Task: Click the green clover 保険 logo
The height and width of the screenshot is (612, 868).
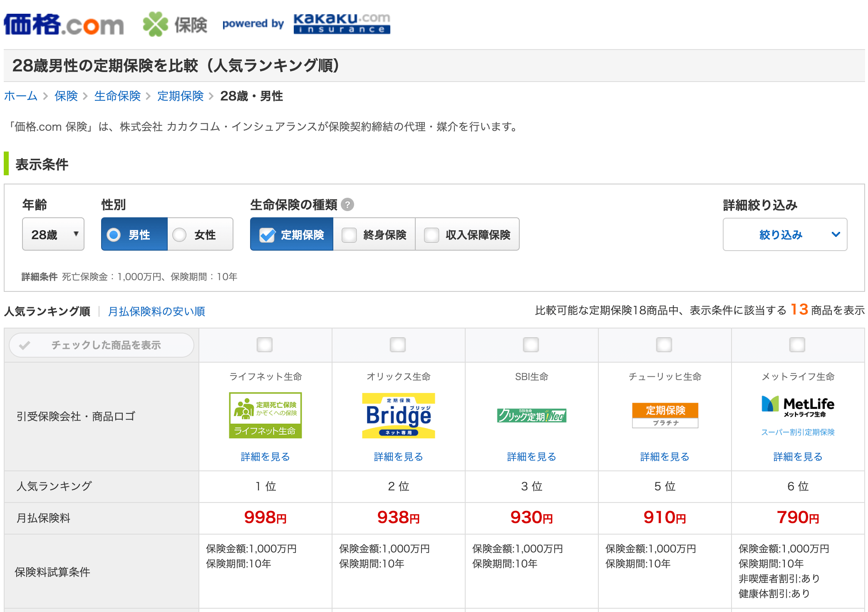Action: click(175, 24)
